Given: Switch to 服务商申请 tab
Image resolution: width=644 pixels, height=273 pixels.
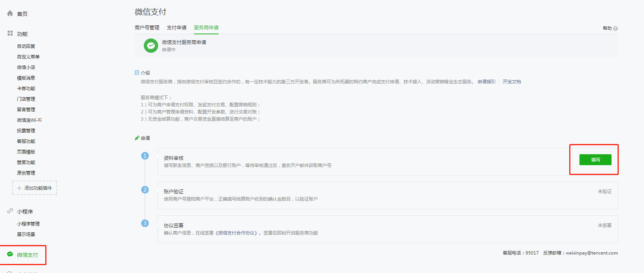Looking at the screenshot, I should (x=206, y=28).
